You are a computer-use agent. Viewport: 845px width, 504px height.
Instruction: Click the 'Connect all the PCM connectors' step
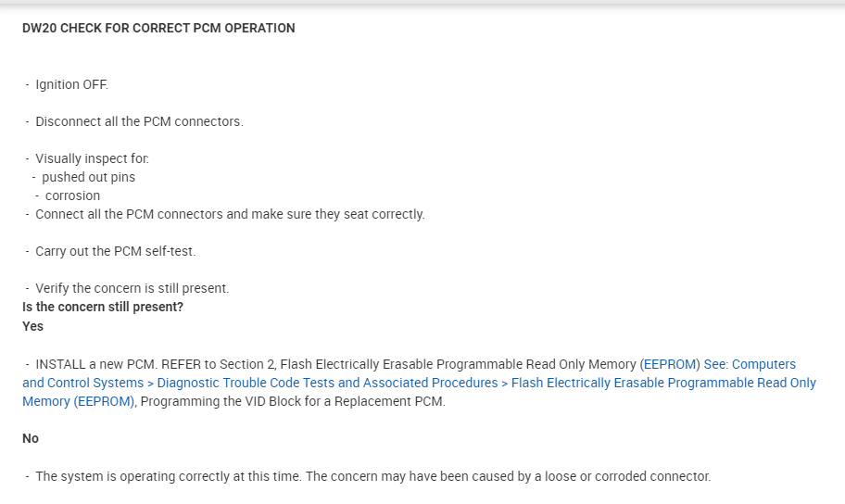point(230,214)
